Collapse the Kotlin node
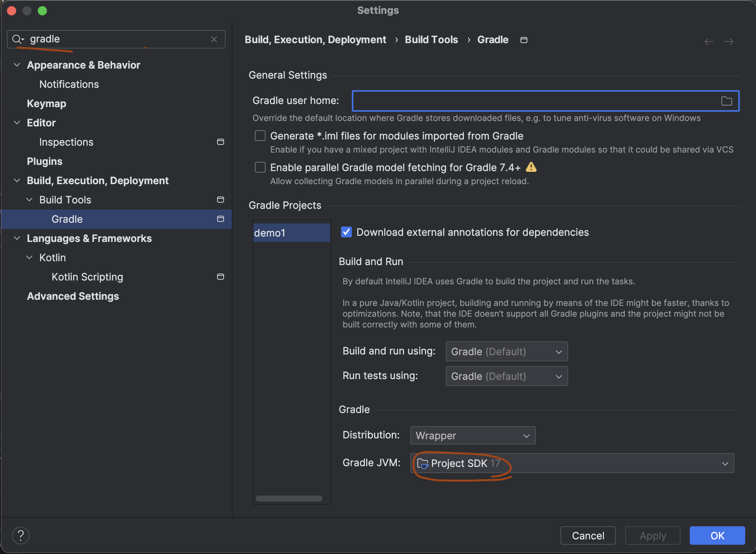Screen dimensions: 756x554 click(x=29, y=257)
